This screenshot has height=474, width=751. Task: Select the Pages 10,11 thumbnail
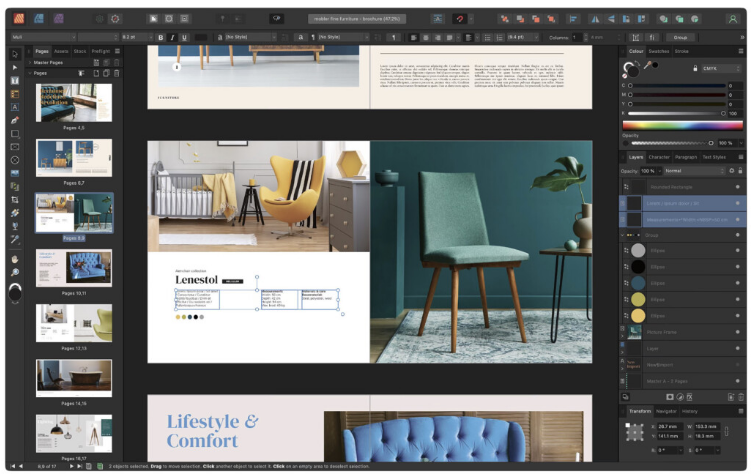pos(74,268)
